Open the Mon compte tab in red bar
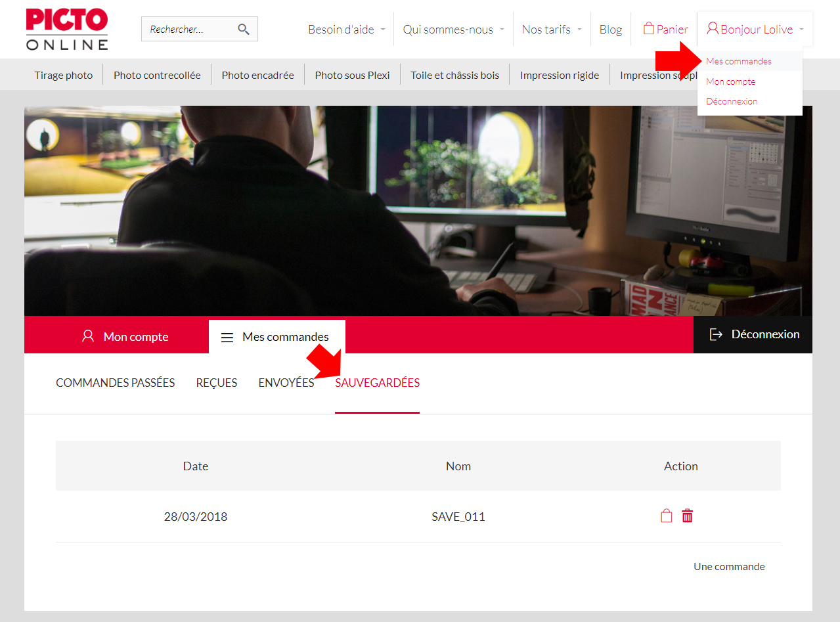840x622 pixels. click(125, 337)
